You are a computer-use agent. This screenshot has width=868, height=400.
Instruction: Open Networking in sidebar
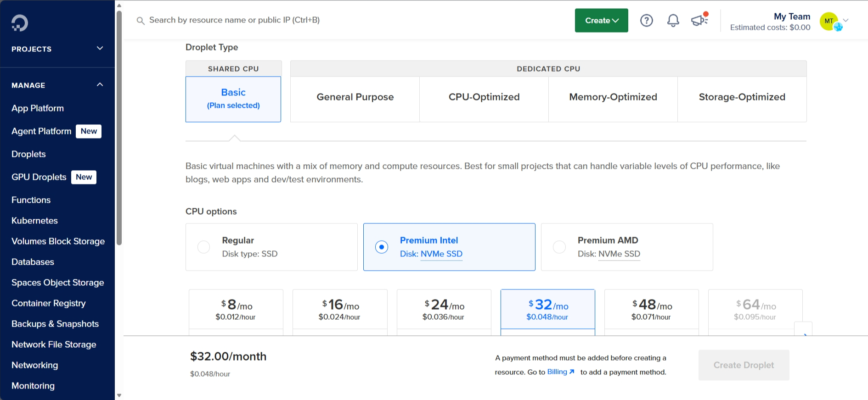pos(34,365)
